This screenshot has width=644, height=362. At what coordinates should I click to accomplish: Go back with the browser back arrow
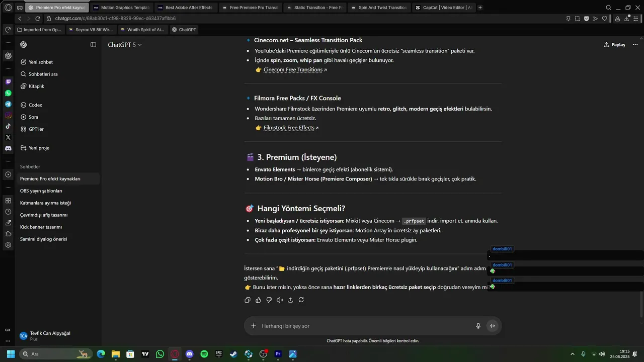[x=20, y=19]
